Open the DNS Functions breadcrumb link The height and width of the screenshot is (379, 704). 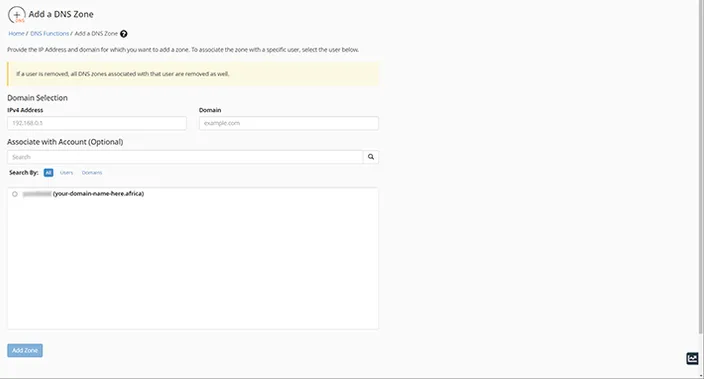pyautogui.click(x=49, y=34)
